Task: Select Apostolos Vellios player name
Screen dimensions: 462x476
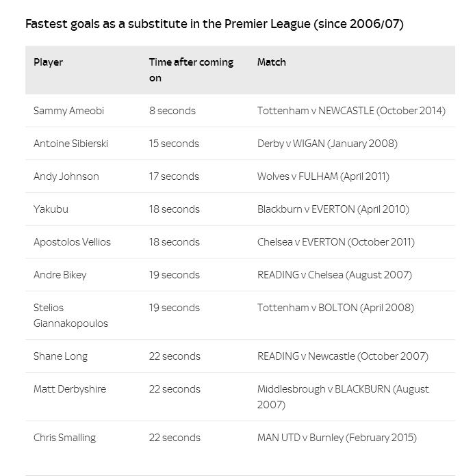Action: pos(72,242)
